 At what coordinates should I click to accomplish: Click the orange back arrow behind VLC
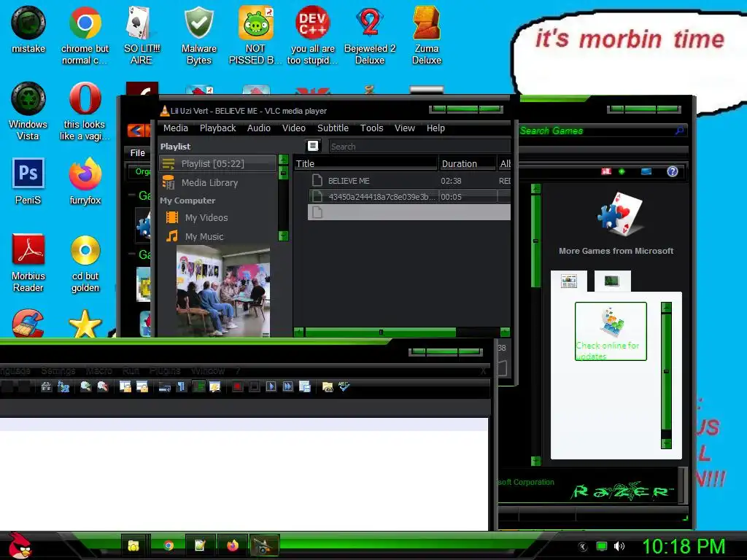click(x=135, y=130)
